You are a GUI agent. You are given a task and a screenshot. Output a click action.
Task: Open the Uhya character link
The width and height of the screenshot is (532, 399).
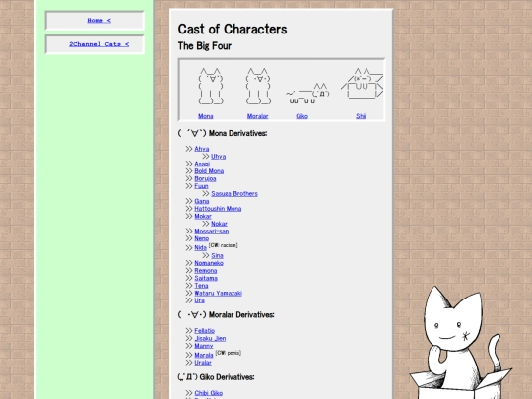(x=218, y=157)
